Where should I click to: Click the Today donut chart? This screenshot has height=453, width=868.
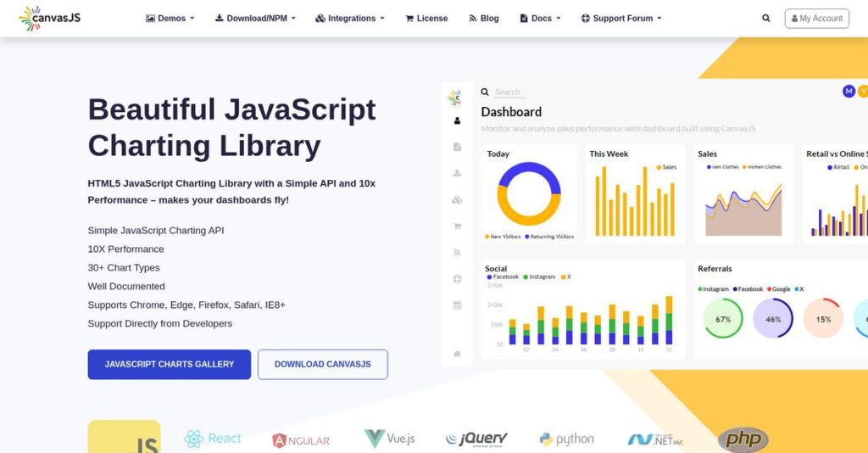click(x=529, y=193)
